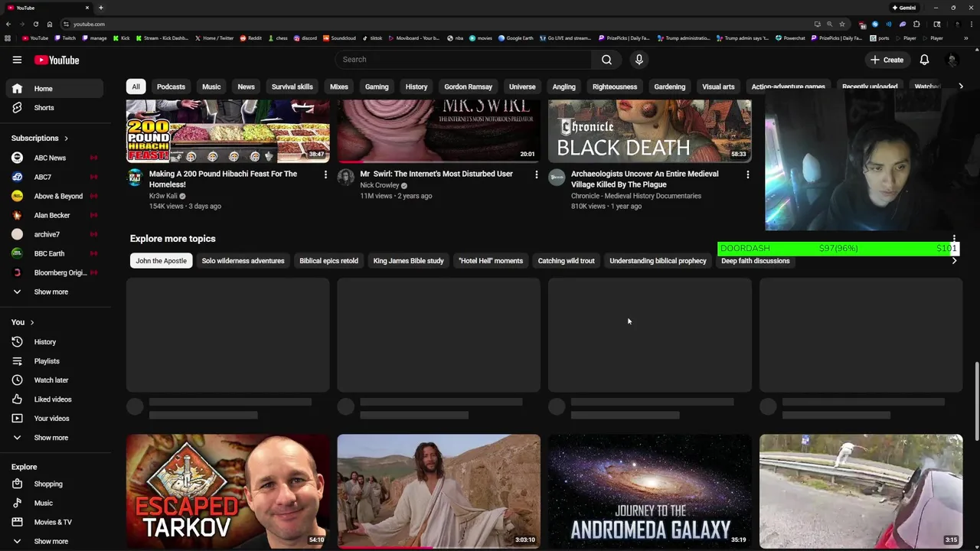Expand the Explore section Show more
This screenshot has height=551, width=980.
pyautogui.click(x=54, y=542)
